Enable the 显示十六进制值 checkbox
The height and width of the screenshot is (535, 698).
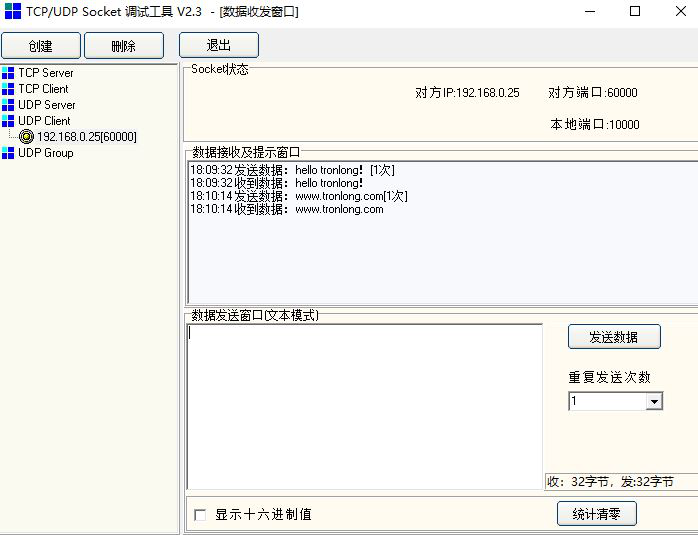click(x=200, y=515)
